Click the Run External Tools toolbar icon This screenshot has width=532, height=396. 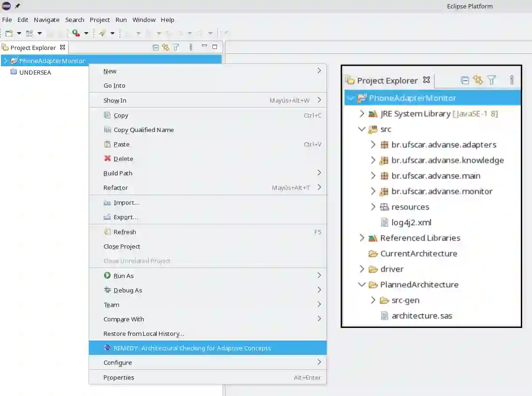click(x=76, y=33)
